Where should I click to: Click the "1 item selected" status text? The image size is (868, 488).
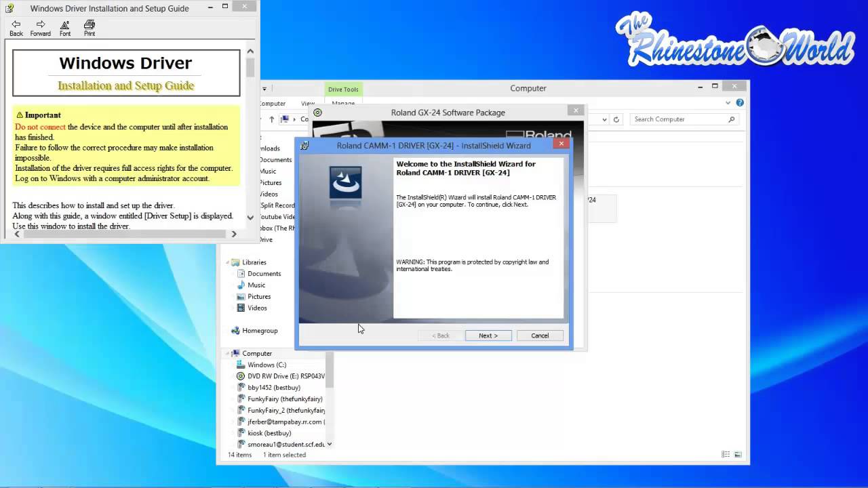pyautogui.click(x=284, y=455)
